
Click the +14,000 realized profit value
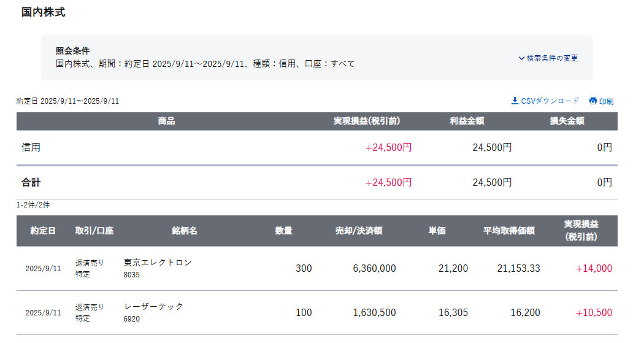(x=593, y=268)
